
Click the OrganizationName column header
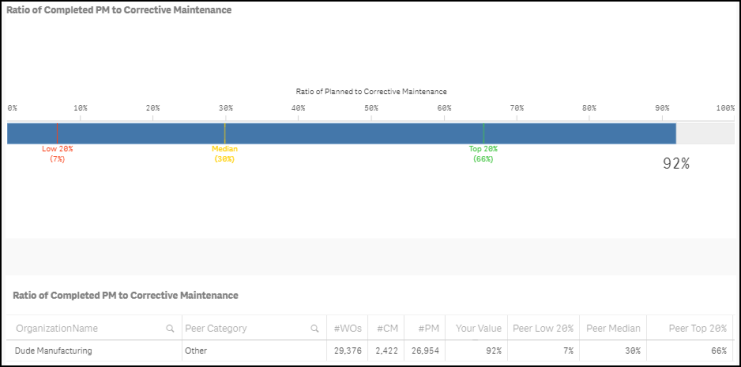pos(57,329)
